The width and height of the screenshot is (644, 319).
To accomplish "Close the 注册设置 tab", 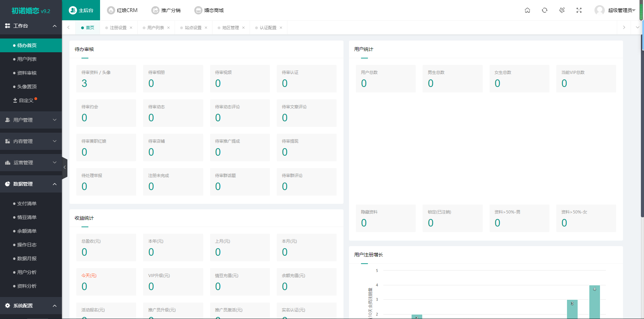I will click(x=131, y=28).
